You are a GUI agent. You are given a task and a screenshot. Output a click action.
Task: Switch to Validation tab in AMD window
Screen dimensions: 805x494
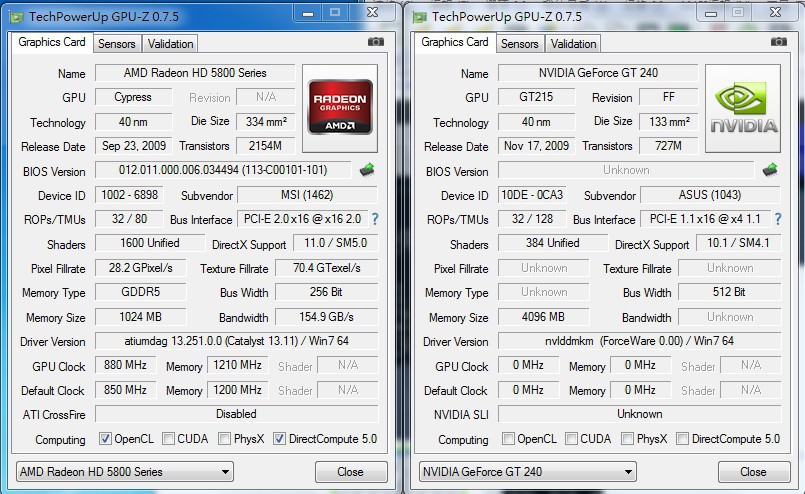point(170,44)
